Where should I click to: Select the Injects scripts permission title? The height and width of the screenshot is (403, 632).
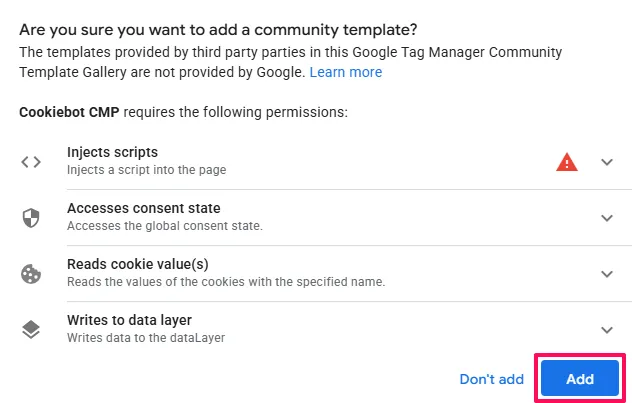point(112,152)
